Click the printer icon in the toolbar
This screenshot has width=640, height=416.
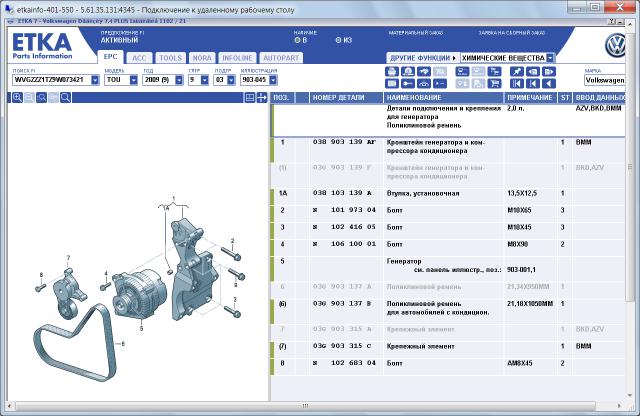392,71
